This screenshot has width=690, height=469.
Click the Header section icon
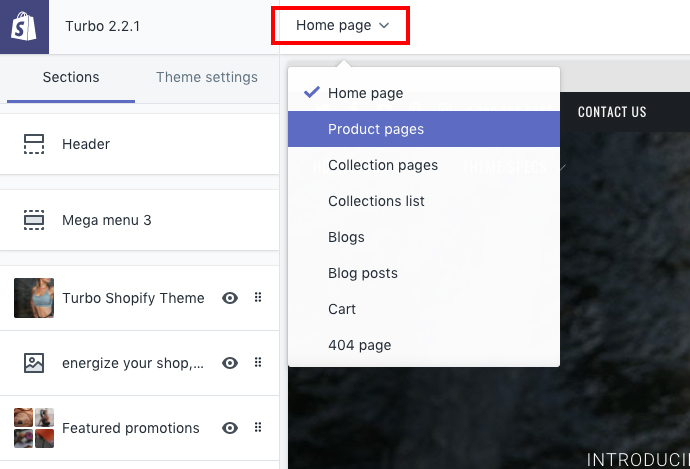coord(34,144)
